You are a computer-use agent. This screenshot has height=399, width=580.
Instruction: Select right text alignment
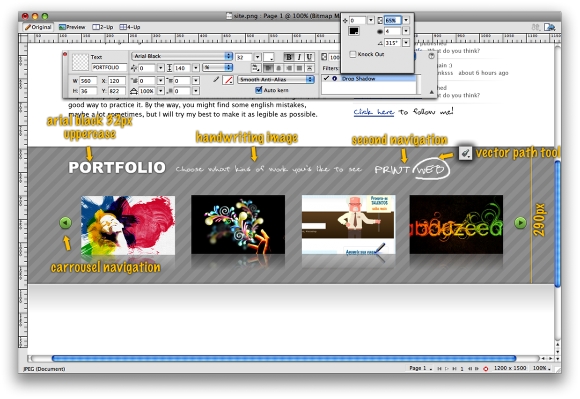tap(289, 68)
